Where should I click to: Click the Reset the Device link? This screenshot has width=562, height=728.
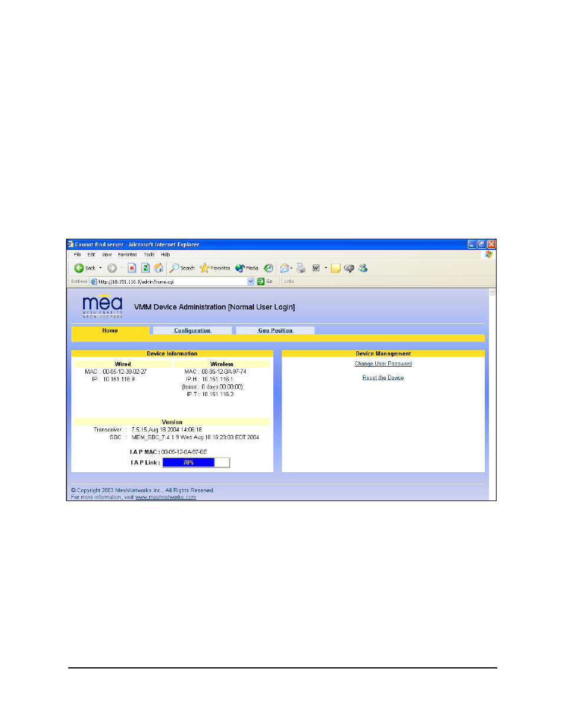(x=383, y=378)
